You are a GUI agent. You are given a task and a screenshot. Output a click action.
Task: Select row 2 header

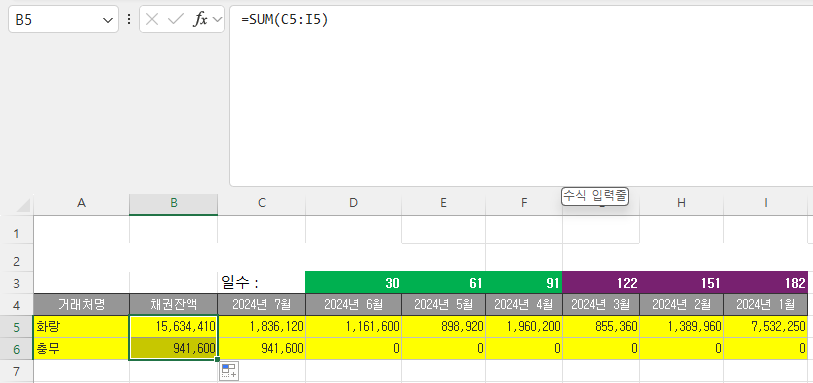point(17,259)
